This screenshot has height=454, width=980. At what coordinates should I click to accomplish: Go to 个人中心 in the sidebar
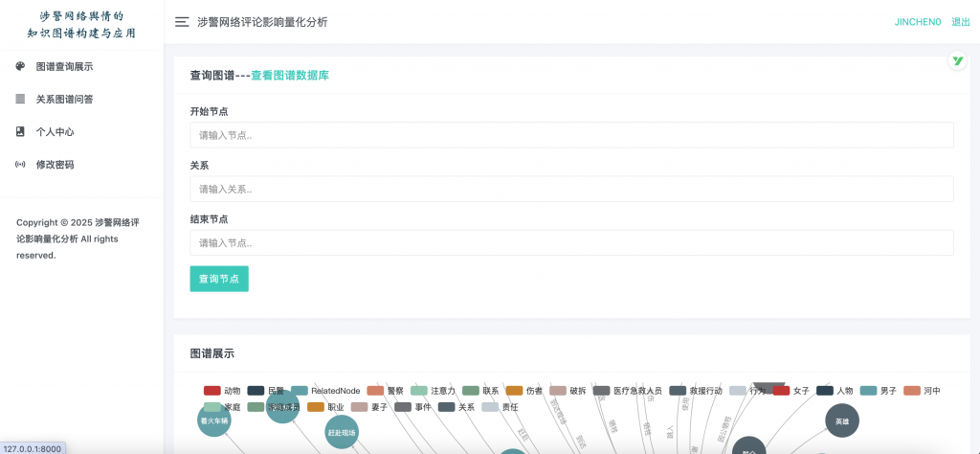(55, 132)
